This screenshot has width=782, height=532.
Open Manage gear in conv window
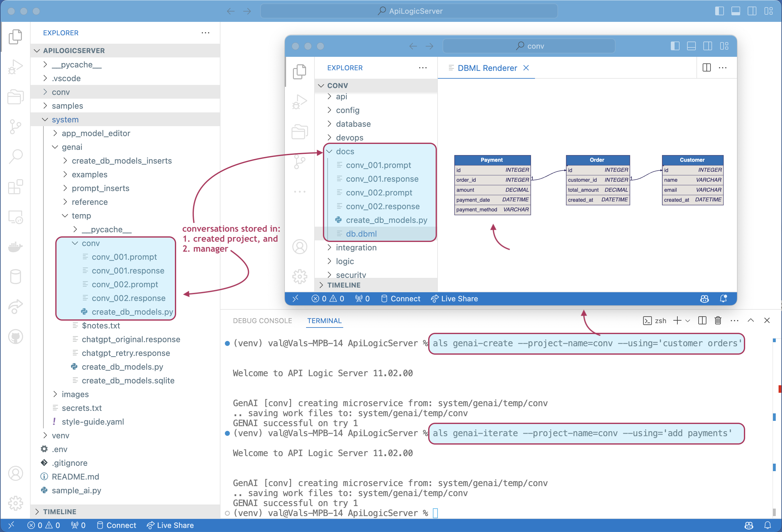299,277
